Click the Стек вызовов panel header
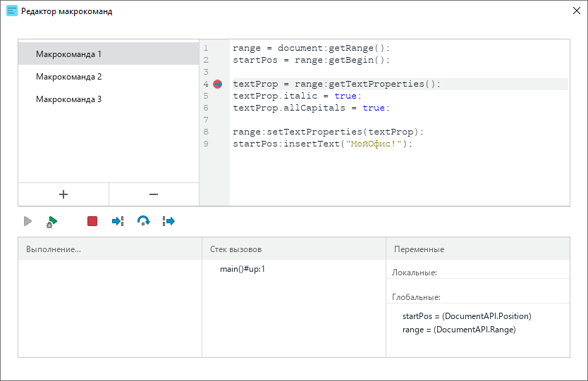Viewport: 588px width, 381px height. (x=294, y=249)
